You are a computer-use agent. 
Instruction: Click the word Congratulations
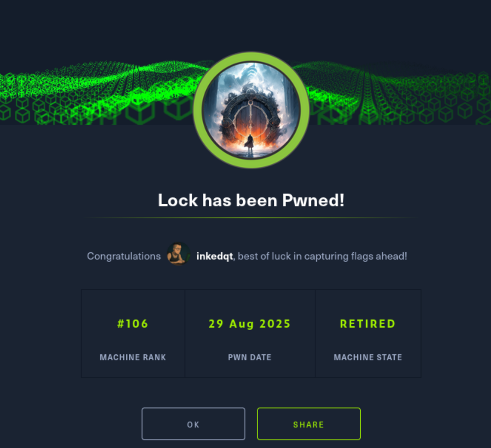point(124,256)
